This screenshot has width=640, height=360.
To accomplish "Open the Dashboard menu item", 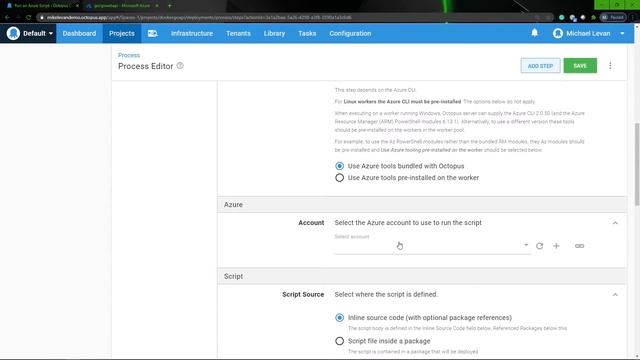I will (79, 33).
